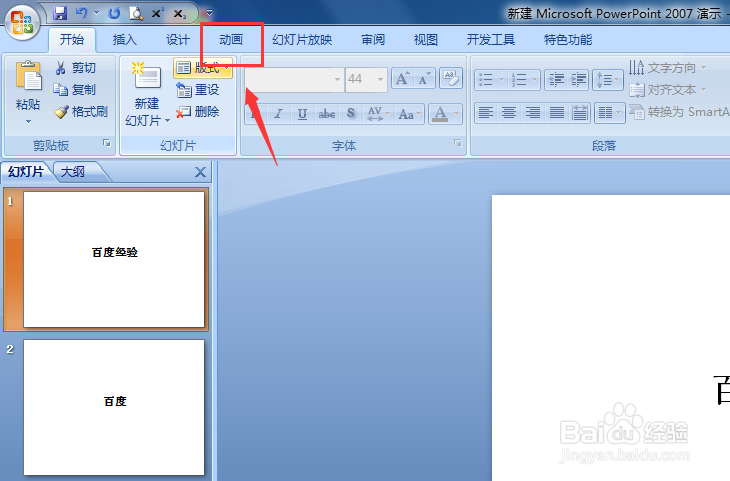Switch to the 开始 ribbon tab
The image size is (730, 481).
tap(72, 40)
